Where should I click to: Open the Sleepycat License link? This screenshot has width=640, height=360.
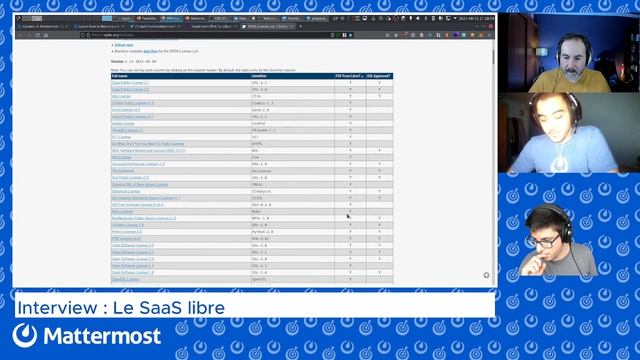pyautogui.click(x=126, y=191)
